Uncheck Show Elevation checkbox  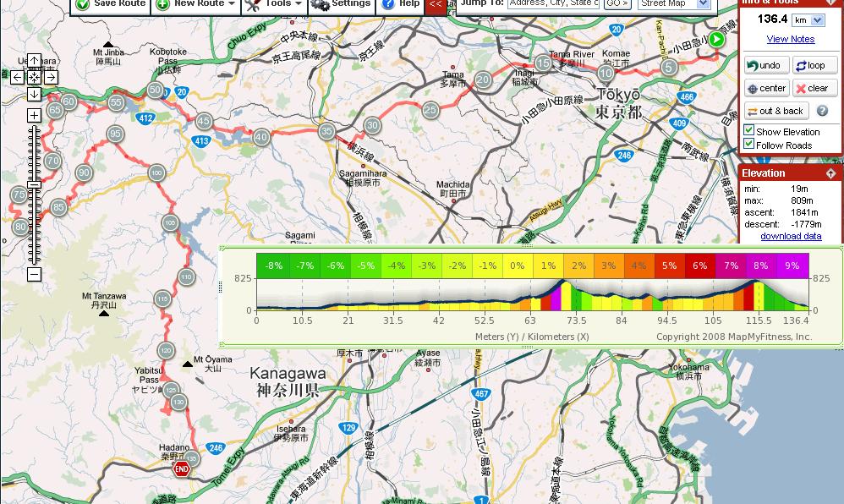click(x=748, y=131)
